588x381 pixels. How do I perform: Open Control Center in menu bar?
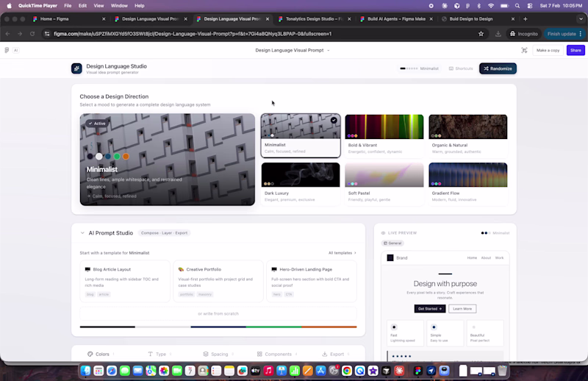530,6
